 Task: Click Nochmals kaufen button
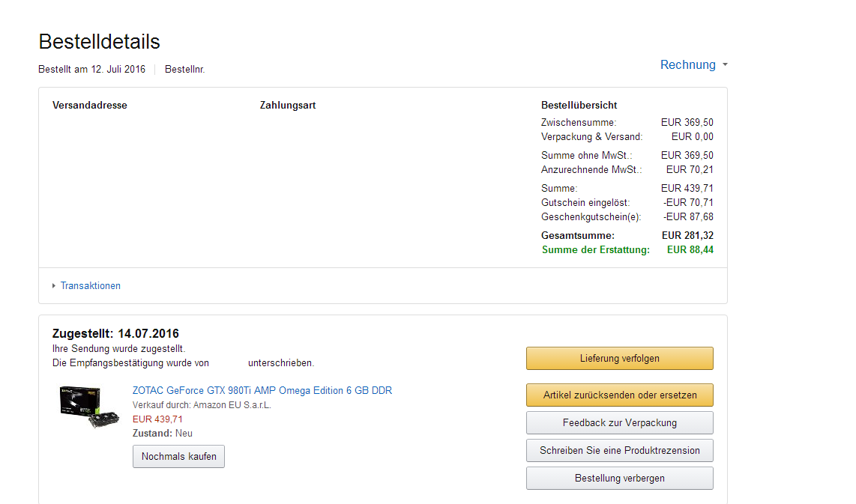(178, 457)
